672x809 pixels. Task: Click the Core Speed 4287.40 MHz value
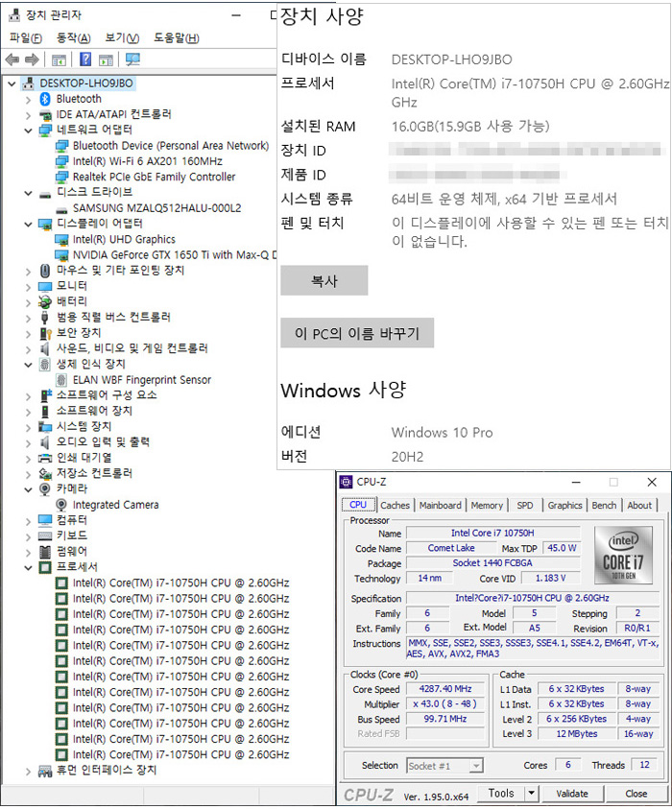click(x=444, y=689)
